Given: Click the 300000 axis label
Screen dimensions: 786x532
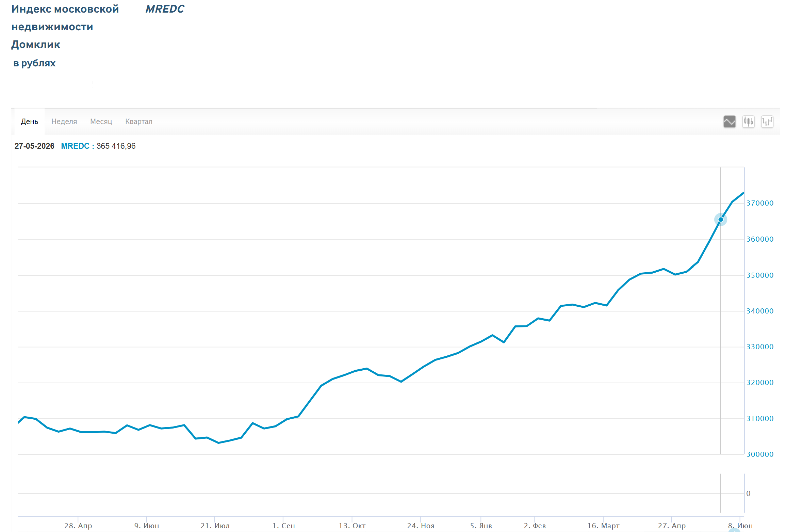Looking at the screenshot, I should (x=760, y=454).
